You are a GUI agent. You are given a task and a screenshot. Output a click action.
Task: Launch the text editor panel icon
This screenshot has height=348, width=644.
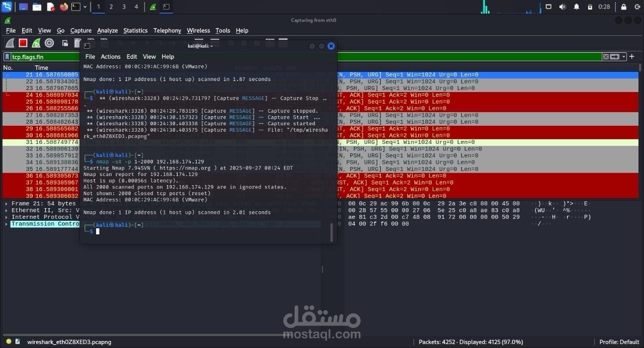[x=50, y=7]
